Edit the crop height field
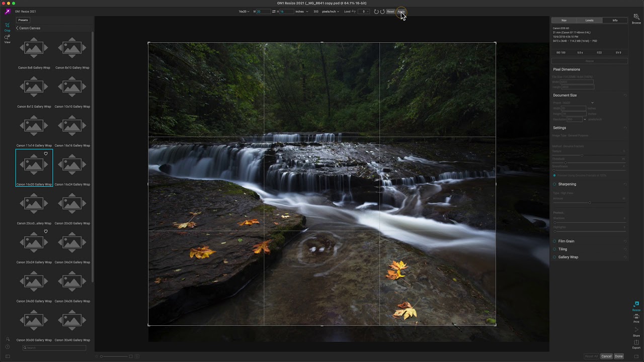This screenshot has width=644, height=362. [x=286, y=12]
